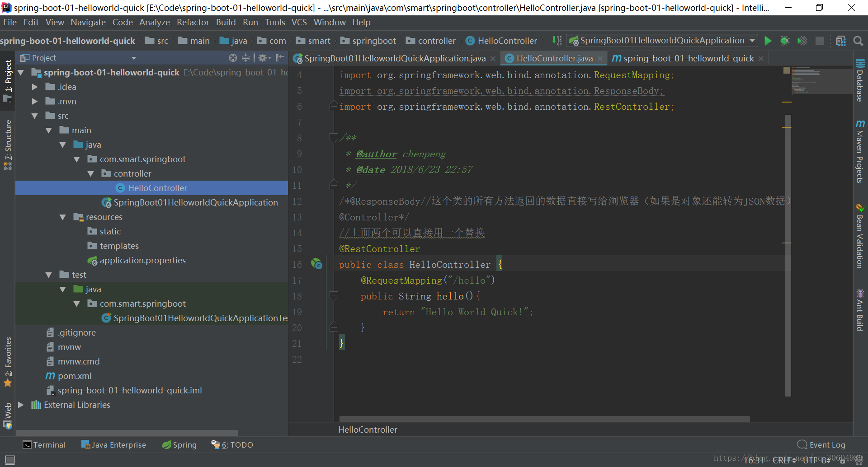Open the Database tool window
This screenshot has height=467, width=868.
pos(860,80)
